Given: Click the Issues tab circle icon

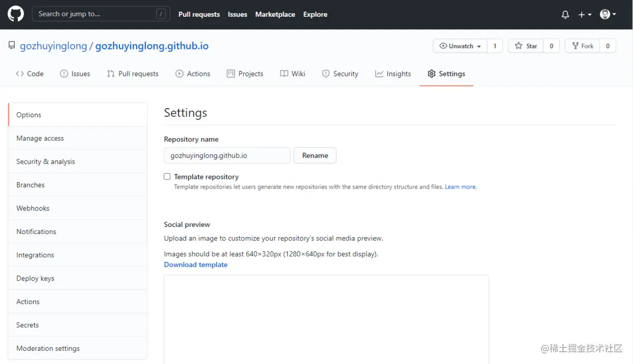Looking at the screenshot, I should [x=64, y=73].
